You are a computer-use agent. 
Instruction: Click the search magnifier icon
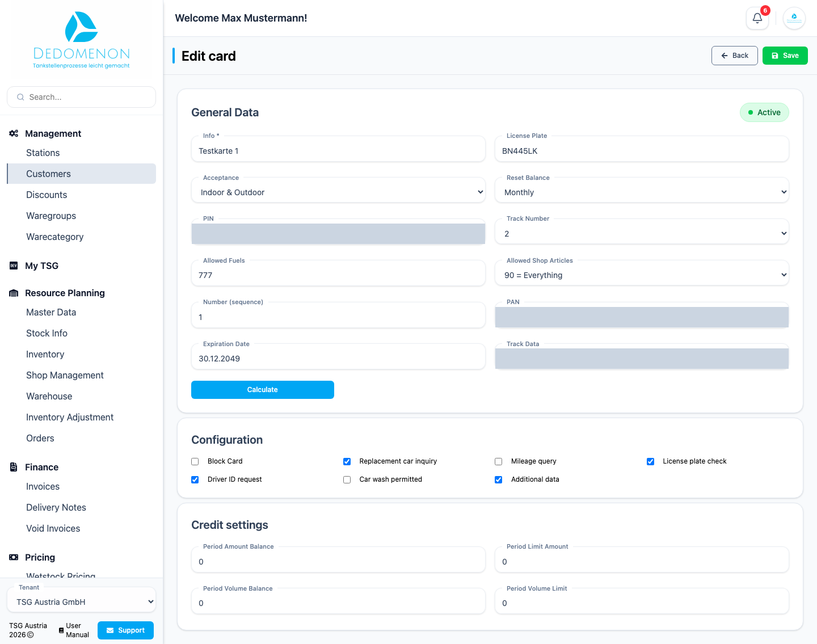(x=20, y=97)
